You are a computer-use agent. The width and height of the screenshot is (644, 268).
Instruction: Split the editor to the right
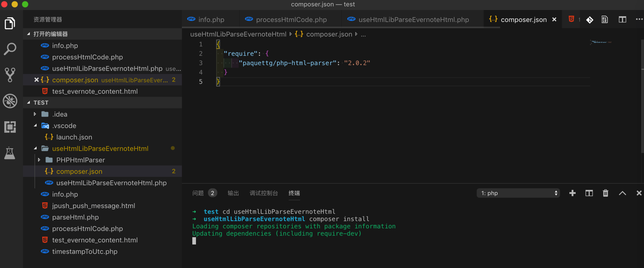click(x=622, y=19)
